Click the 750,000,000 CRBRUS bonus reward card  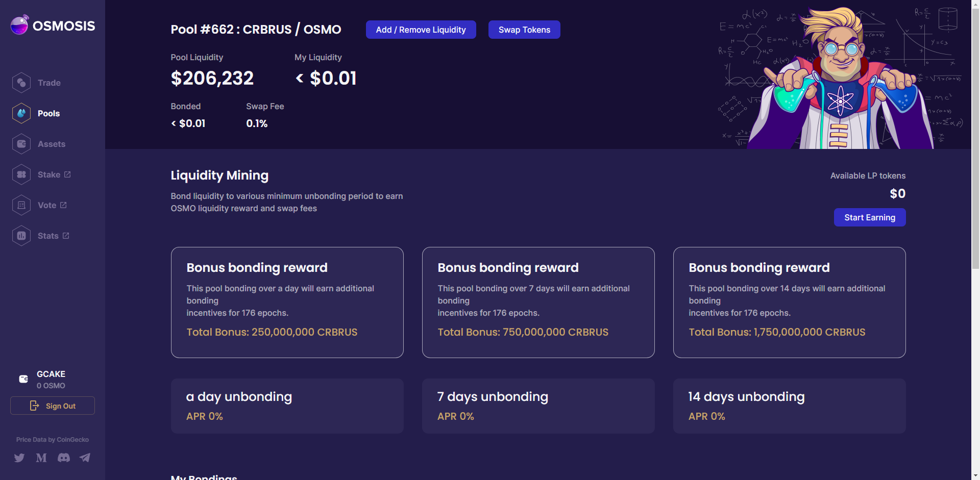point(538,302)
